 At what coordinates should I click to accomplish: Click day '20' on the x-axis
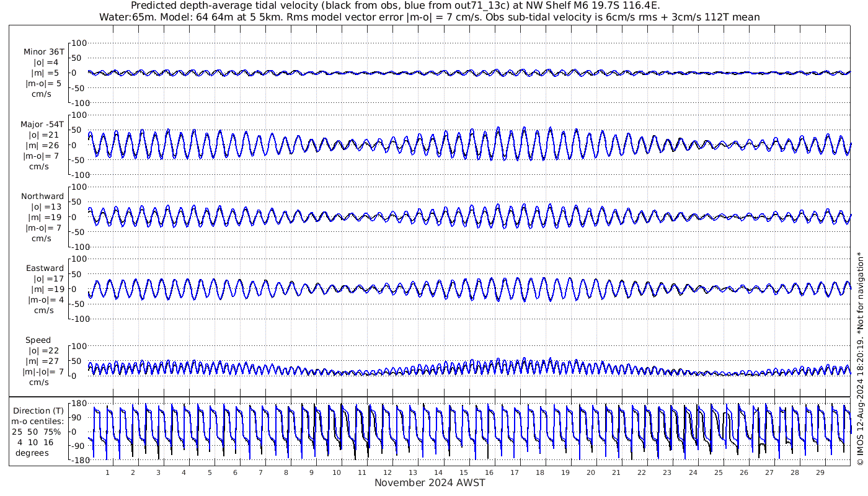(x=591, y=472)
